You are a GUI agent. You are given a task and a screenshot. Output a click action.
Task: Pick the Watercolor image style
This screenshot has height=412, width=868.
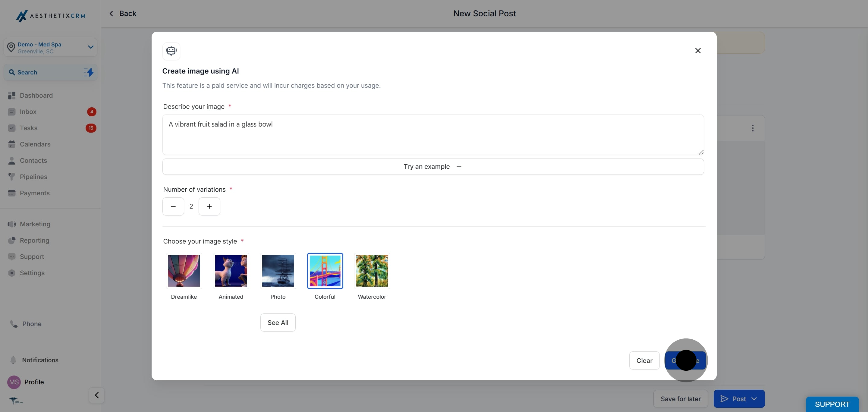click(x=372, y=271)
